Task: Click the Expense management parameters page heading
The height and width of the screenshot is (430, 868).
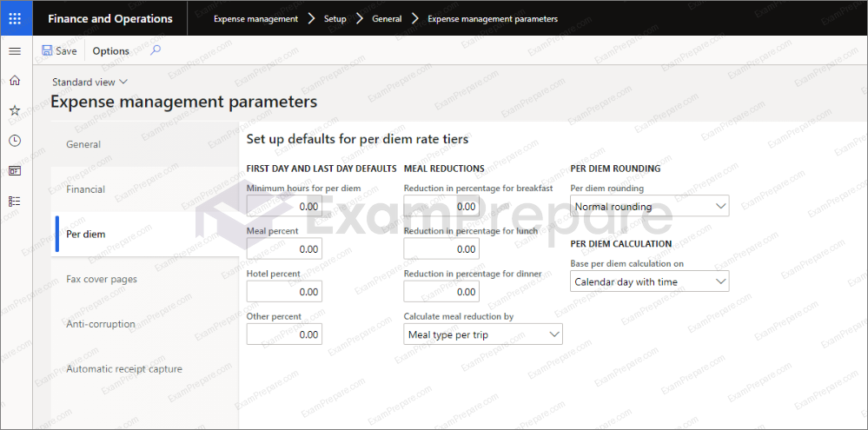Action: pyautogui.click(x=184, y=102)
